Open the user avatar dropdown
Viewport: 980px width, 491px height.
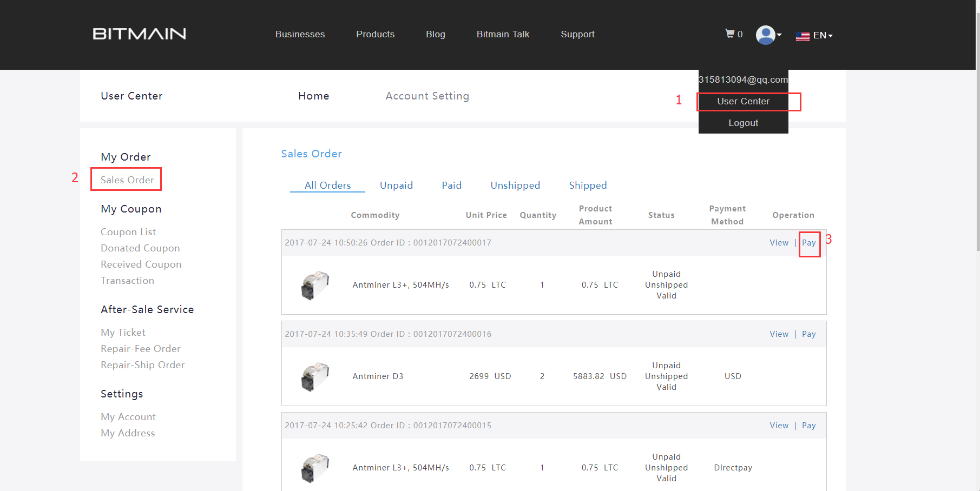(768, 35)
